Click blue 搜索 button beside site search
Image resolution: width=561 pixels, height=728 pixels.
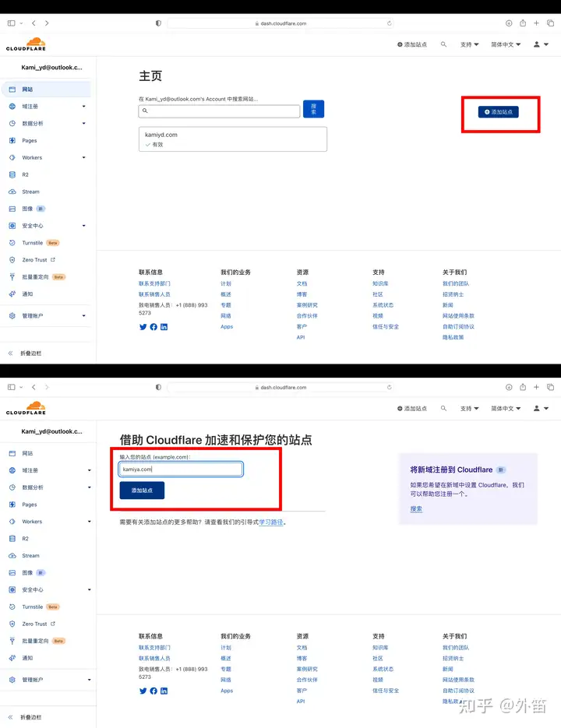pos(314,109)
